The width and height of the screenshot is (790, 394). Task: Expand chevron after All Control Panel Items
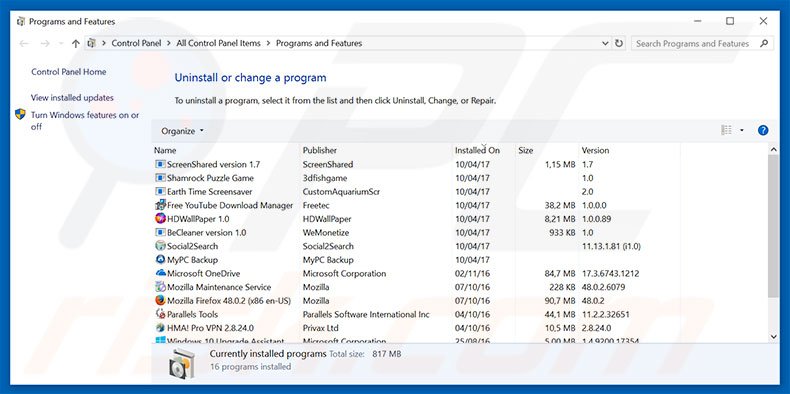click(269, 43)
